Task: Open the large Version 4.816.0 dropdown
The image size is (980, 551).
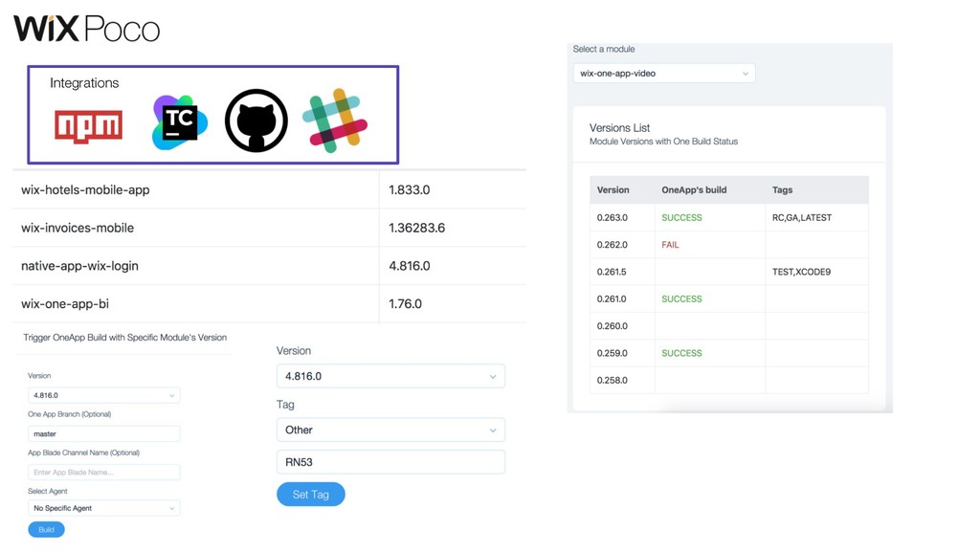Action: pyautogui.click(x=390, y=376)
